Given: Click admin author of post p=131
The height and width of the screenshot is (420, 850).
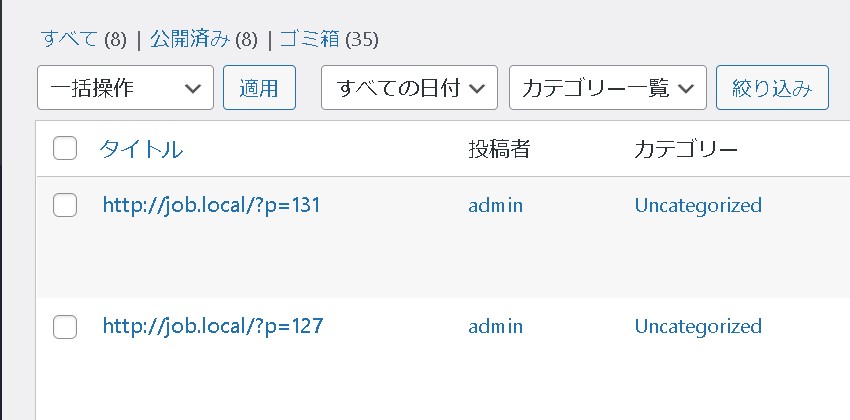Looking at the screenshot, I should pyautogui.click(x=496, y=205).
